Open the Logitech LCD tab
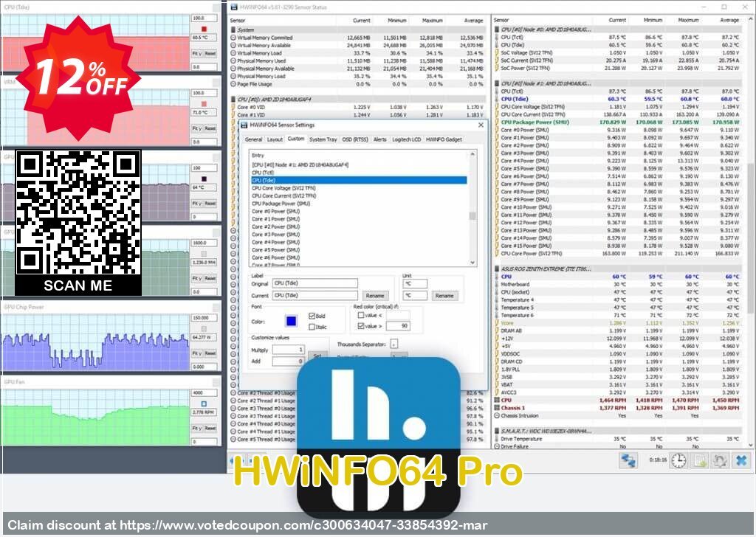This screenshot has width=756, height=537. [x=407, y=139]
